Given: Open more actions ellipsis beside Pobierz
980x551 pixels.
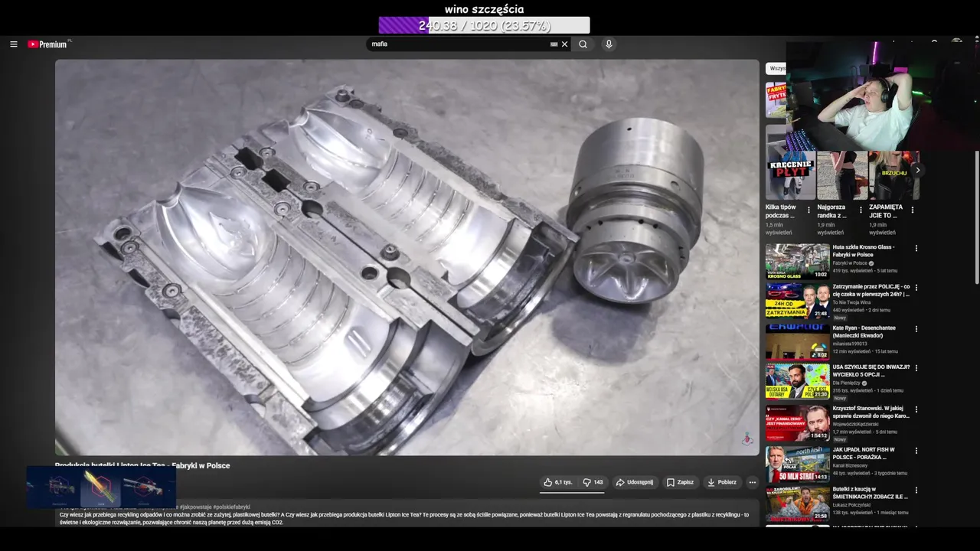Looking at the screenshot, I should point(753,482).
